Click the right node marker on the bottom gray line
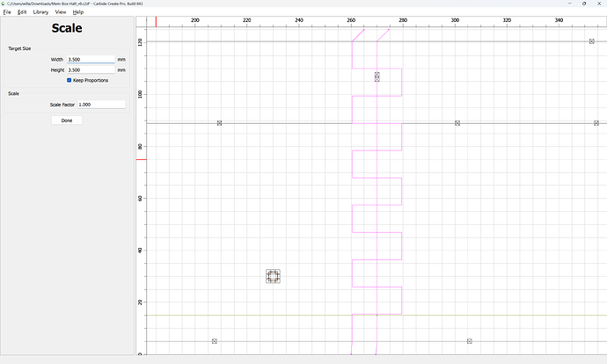The width and height of the screenshot is (607, 364). click(x=469, y=341)
